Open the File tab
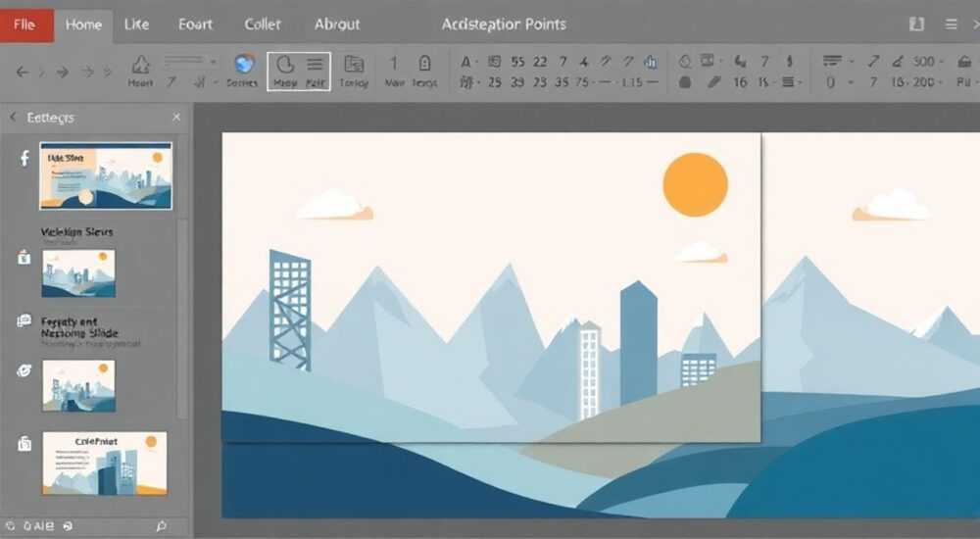Viewport: 980px width, 539px height. pyautogui.click(x=26, y=24)
